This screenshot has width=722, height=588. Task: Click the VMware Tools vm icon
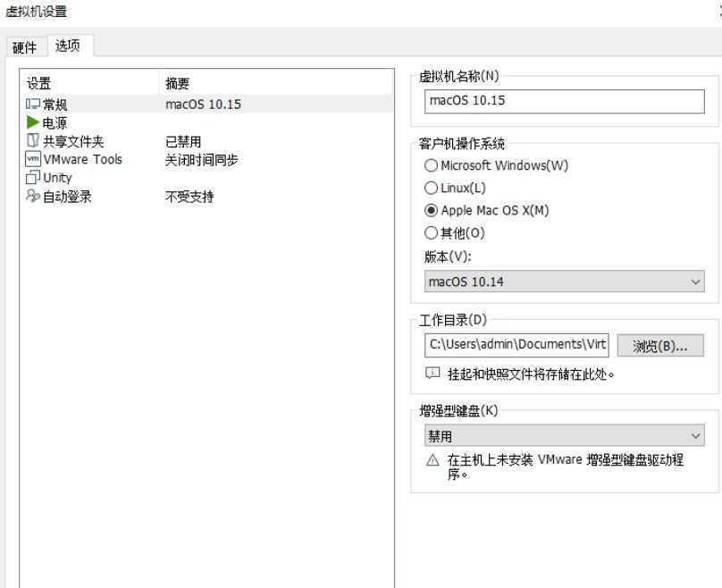[x=33, y=159]
